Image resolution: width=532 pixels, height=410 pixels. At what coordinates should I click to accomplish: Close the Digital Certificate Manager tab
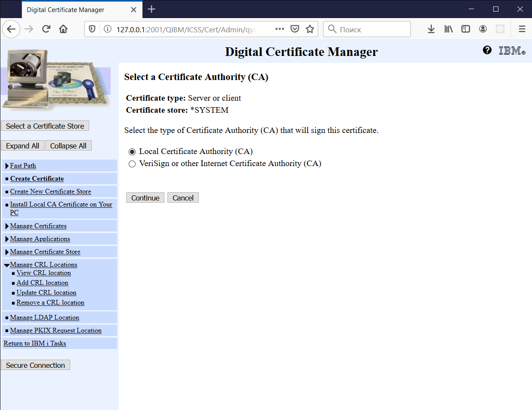[x=134, y=9]
